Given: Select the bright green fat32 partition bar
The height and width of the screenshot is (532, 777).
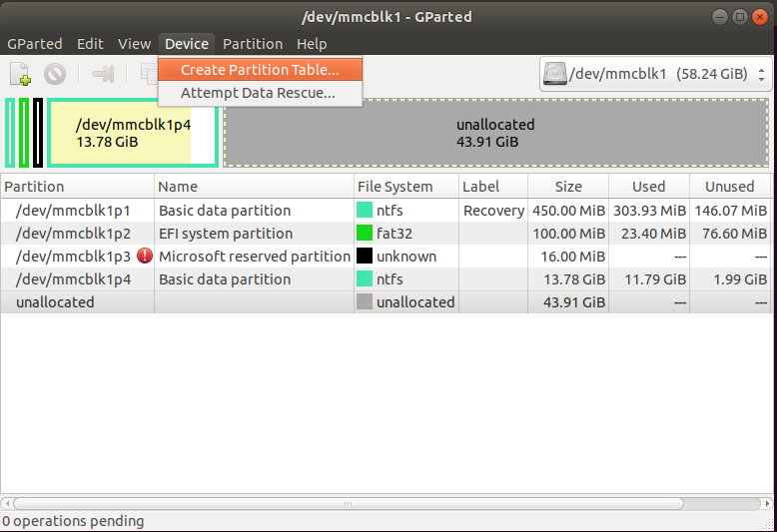Looking at the screenshot, I should [24, 133].
